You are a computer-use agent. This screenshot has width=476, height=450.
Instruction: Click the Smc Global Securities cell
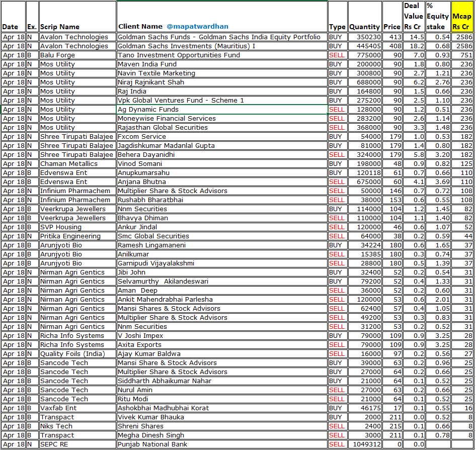coord(222,236)
